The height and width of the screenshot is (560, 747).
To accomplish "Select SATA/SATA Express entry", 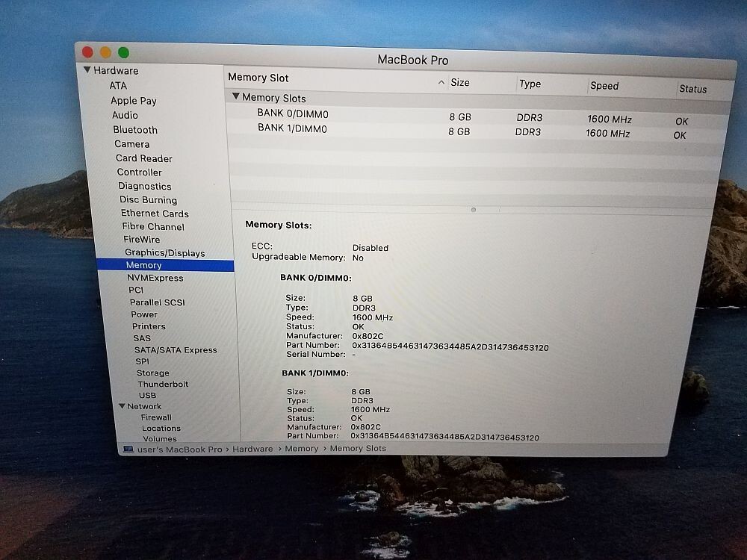I will coord(176,350).
